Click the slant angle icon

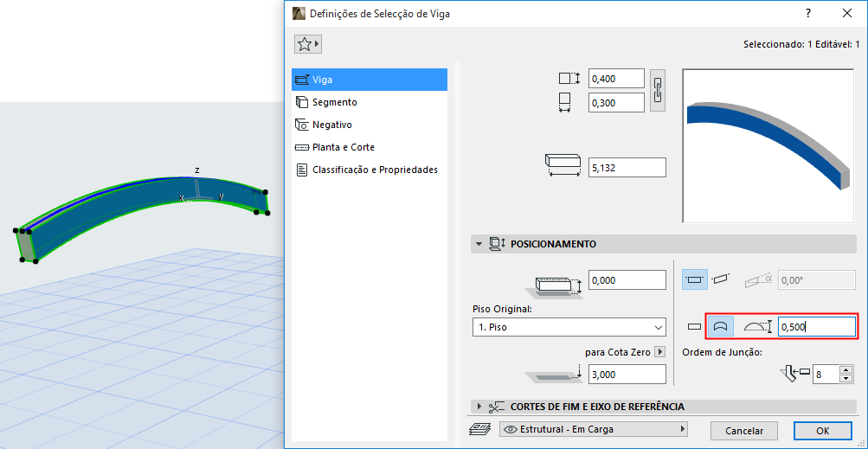758,280
